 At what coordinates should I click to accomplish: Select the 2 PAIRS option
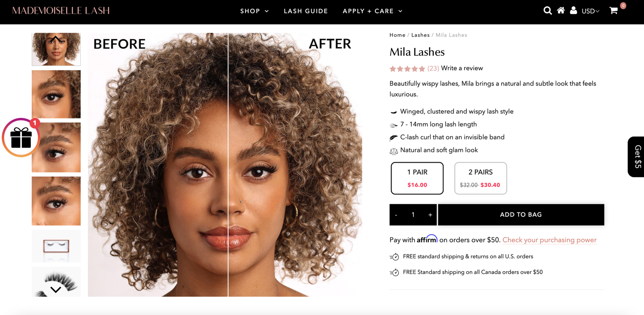tap(480, 178)
